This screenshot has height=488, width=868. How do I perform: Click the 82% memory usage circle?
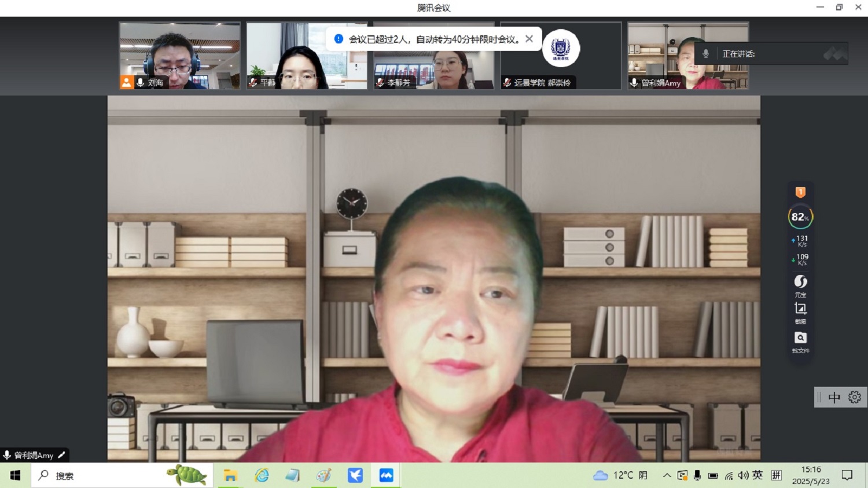click(x=800, y=217)
